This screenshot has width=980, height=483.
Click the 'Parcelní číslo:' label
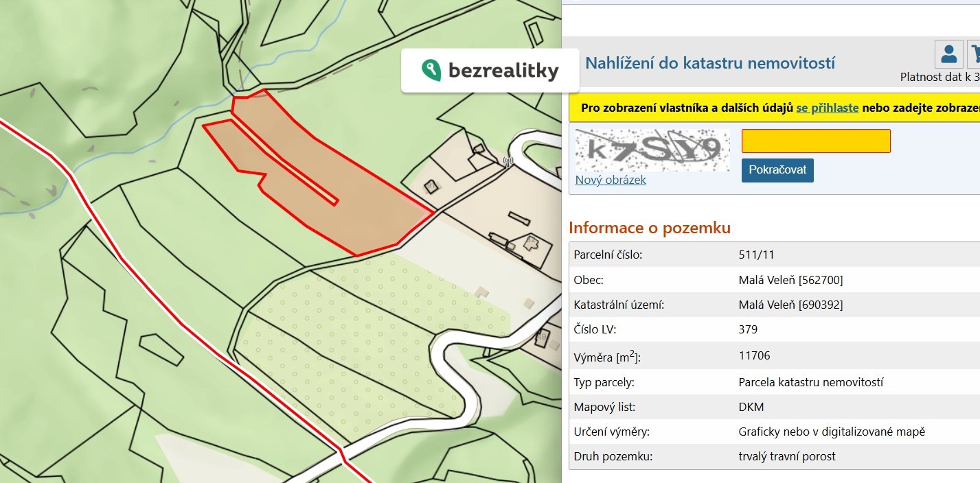[x=608, y=255]
